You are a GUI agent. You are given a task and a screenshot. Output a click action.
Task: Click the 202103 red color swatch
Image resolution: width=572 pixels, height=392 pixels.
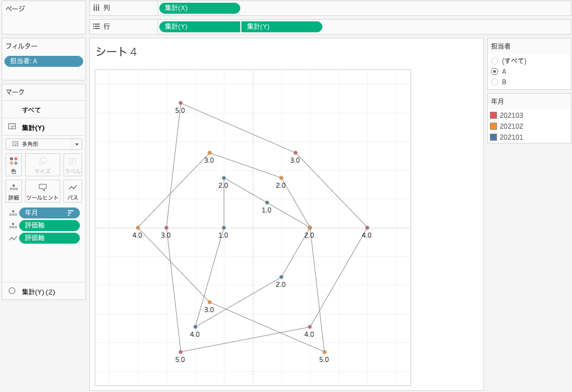(x=493, y=116)
